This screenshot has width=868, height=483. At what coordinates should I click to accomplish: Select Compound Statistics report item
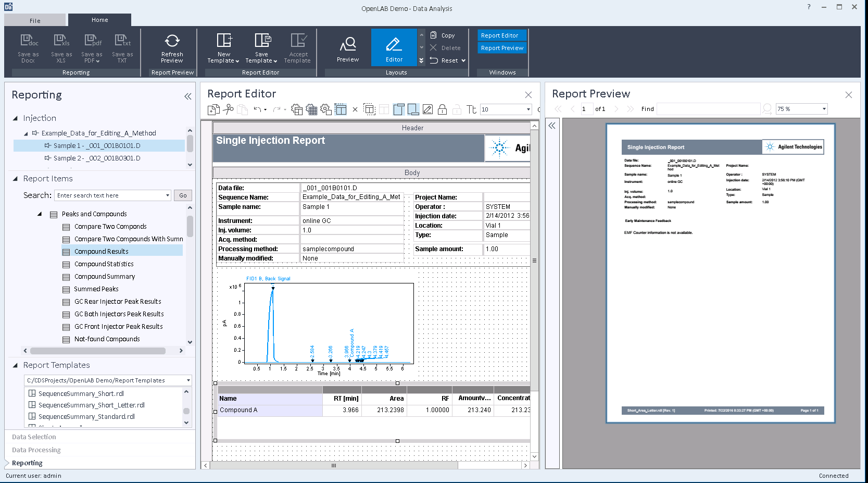click(x=105, y=264)
